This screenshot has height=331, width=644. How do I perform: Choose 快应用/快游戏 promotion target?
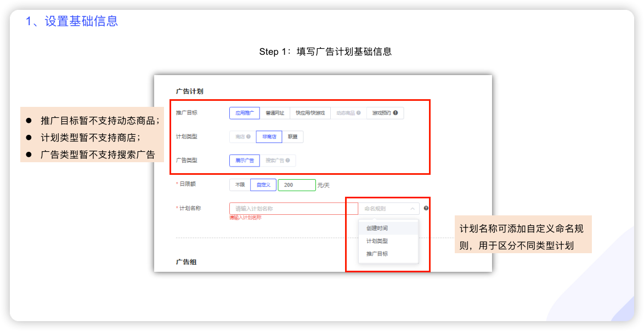point(310,113)
